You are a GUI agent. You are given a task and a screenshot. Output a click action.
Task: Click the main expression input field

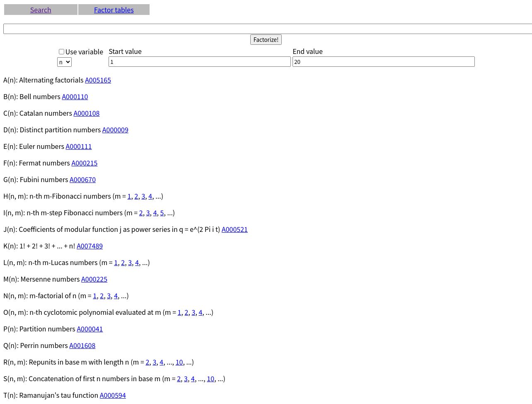[268, 29]
